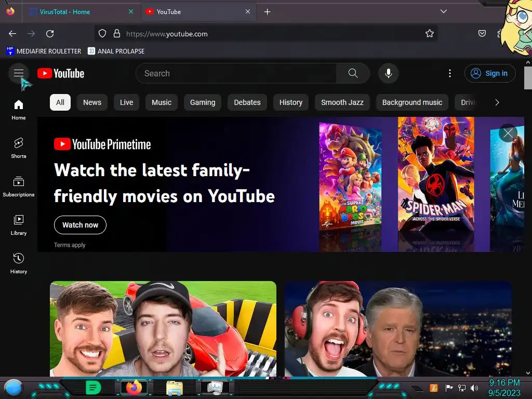
Task: Open the Spider-Man Across the Spider-Verse poster
Action: tap(436, 174)
